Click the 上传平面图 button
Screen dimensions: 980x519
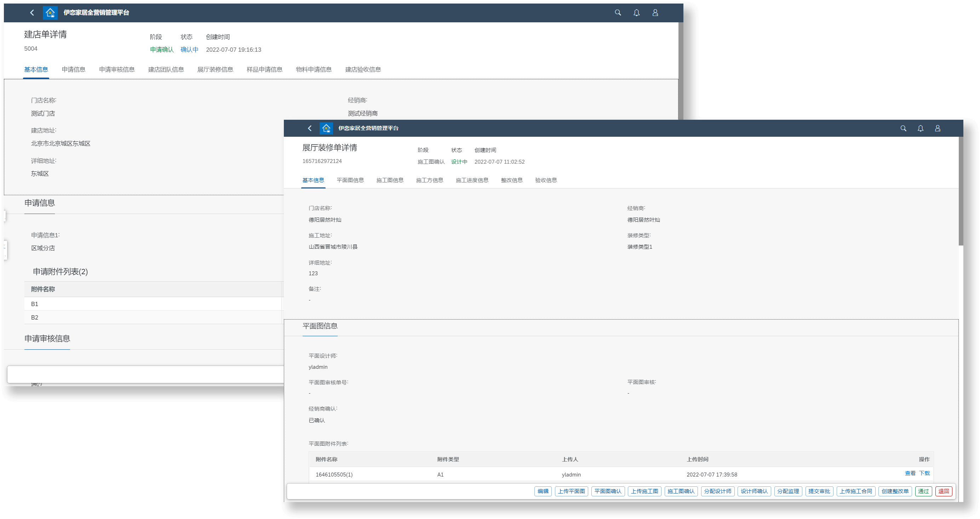click(x=571, y=491)
